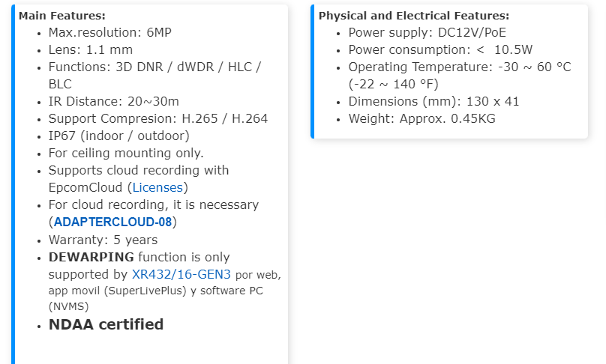
Task: Click the Support Compresion H.265 line
Action: 157,118
